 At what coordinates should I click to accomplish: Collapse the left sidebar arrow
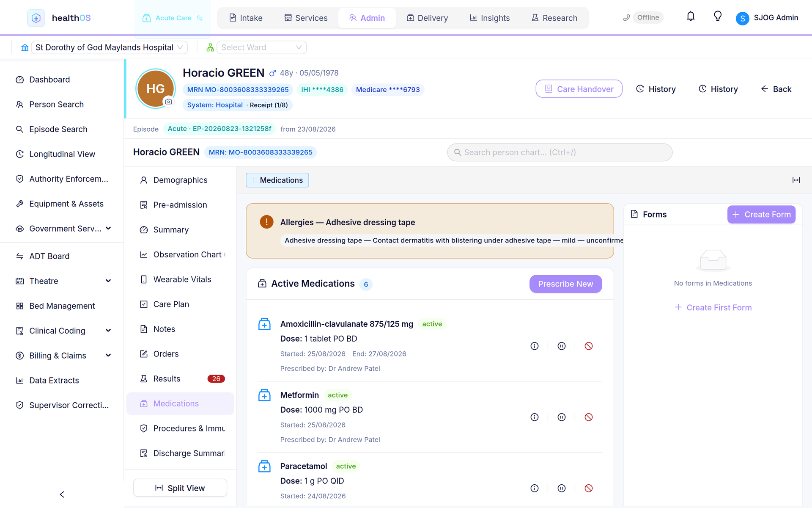[62, 494]
